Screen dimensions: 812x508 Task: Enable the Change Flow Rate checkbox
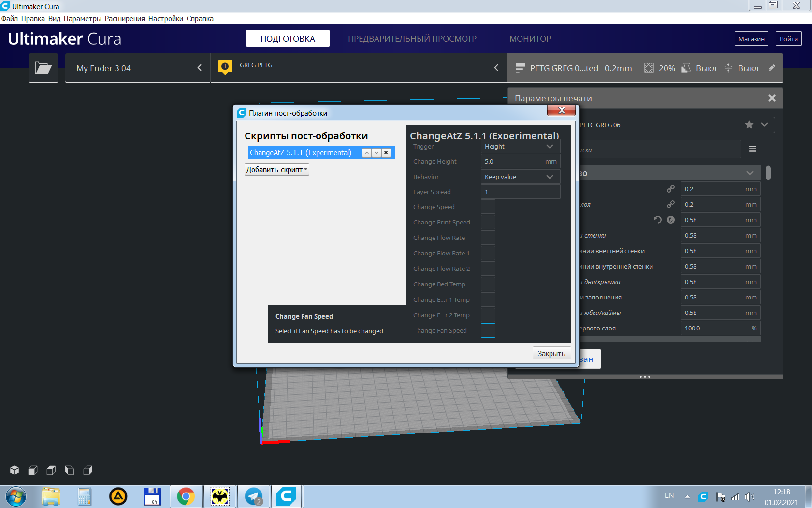[488, 238]
